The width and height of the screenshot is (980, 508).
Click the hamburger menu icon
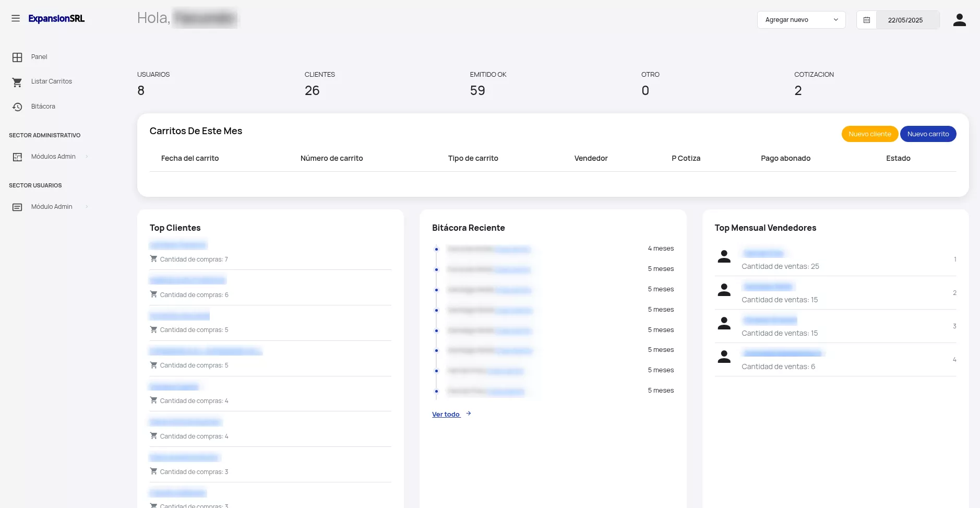(16, 18)
